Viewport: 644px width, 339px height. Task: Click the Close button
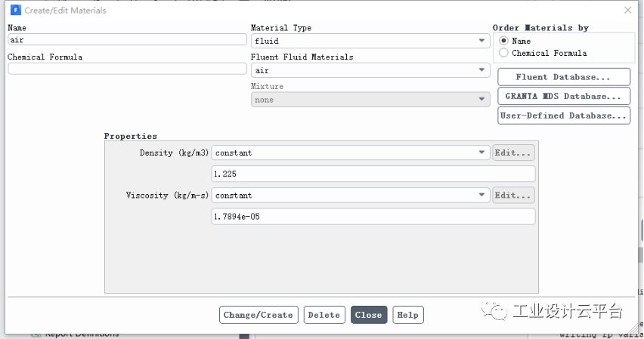369,315
